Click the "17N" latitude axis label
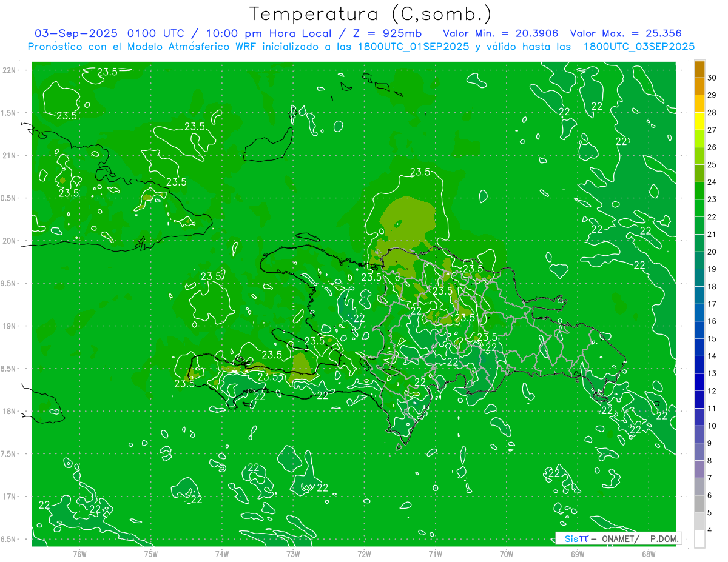Viewport: 728px width, 562px height. tap(10, 497)
